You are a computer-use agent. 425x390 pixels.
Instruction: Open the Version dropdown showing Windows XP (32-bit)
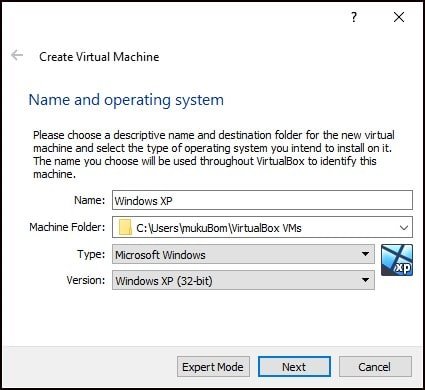[243, 280]
